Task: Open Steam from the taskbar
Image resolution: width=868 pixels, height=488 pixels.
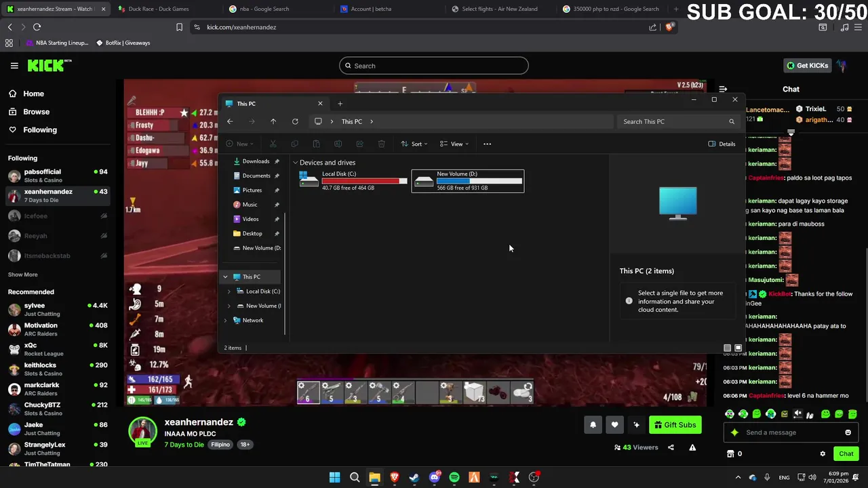Action: (414, 477)
